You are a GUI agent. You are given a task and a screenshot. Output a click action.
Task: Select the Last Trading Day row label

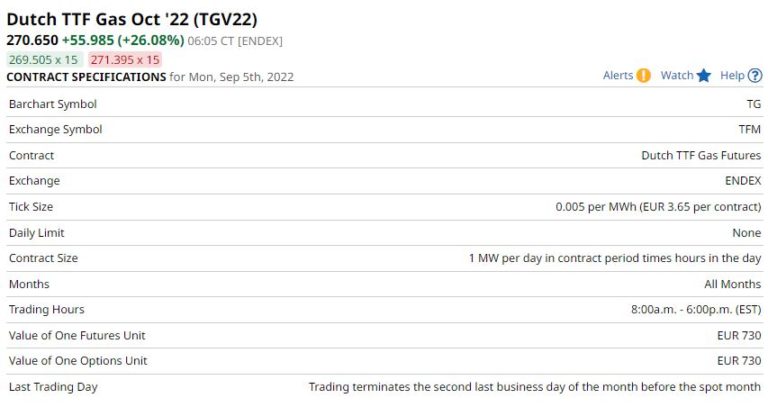[53, 387]
